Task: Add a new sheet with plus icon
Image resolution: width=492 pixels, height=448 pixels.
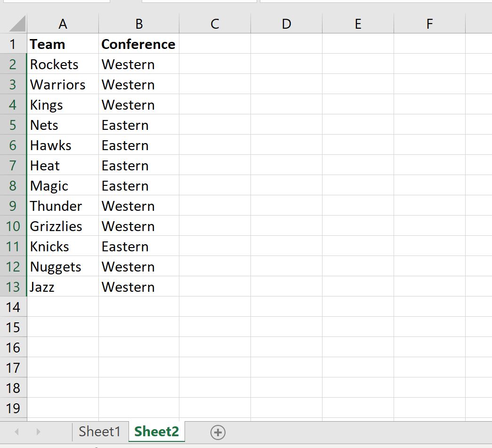Action: (x=218, y=432)
